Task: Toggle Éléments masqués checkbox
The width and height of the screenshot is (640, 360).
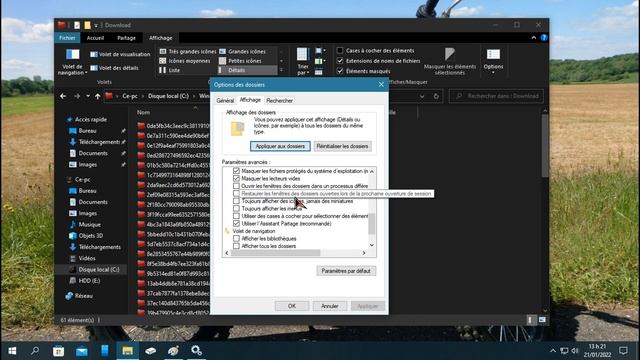Action: click(340, 71)
